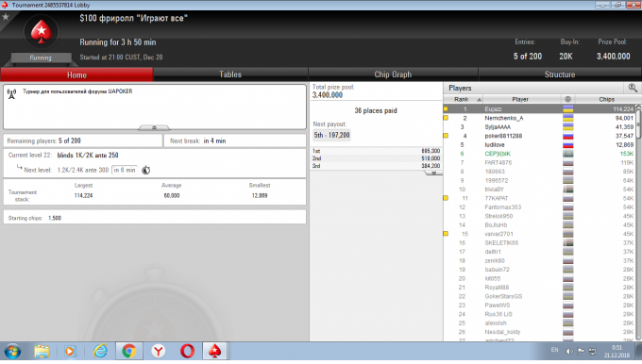Toggle yellow marker next to 77KAPAT

tap(446, 198)
